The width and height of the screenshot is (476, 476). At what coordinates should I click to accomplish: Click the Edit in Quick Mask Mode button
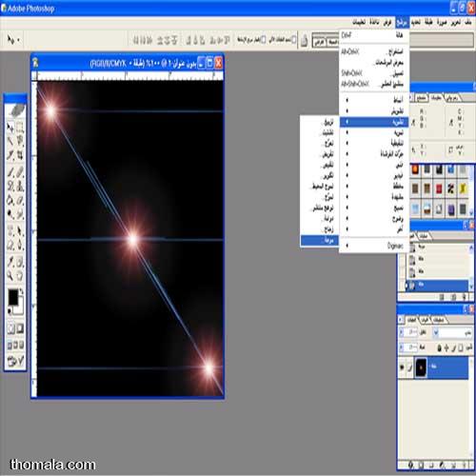(20, 328)
